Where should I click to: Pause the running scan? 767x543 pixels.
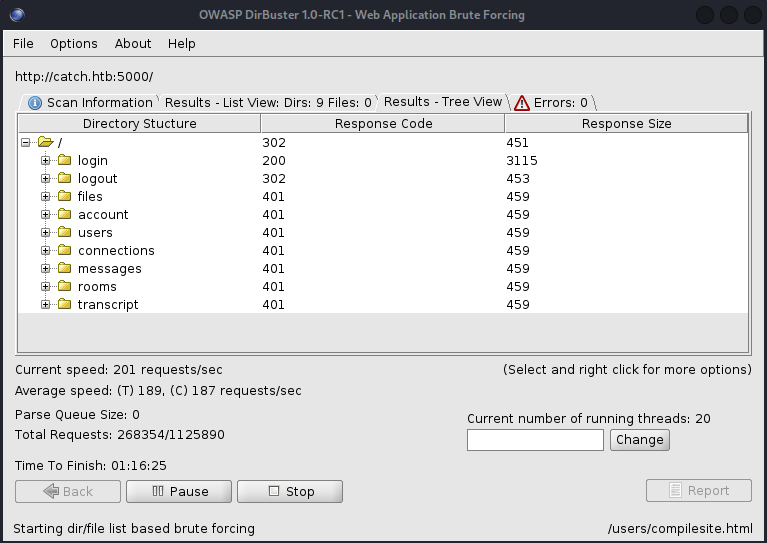(x=179, y=491)
